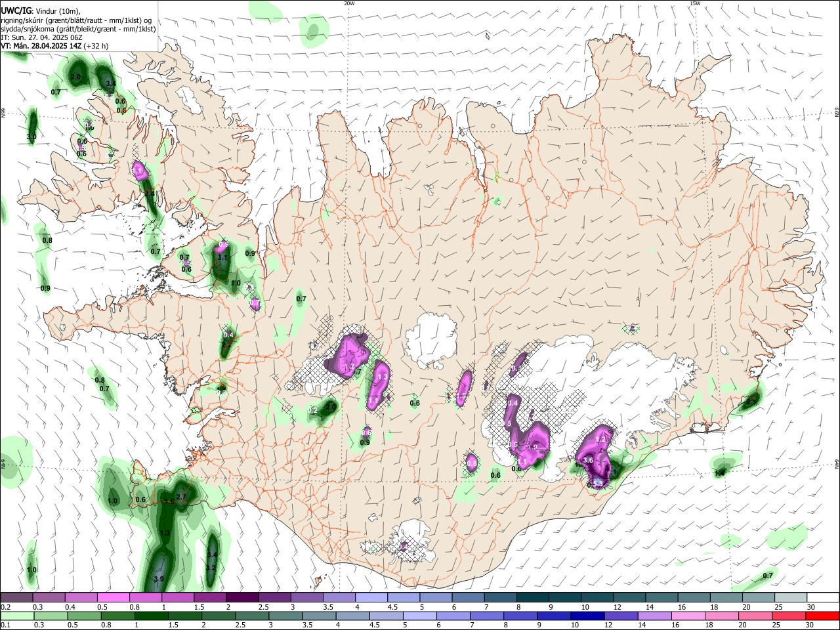Click the 'IT: Sun. 27. 04. 2025 06Z' initialization time

(41, 37)
